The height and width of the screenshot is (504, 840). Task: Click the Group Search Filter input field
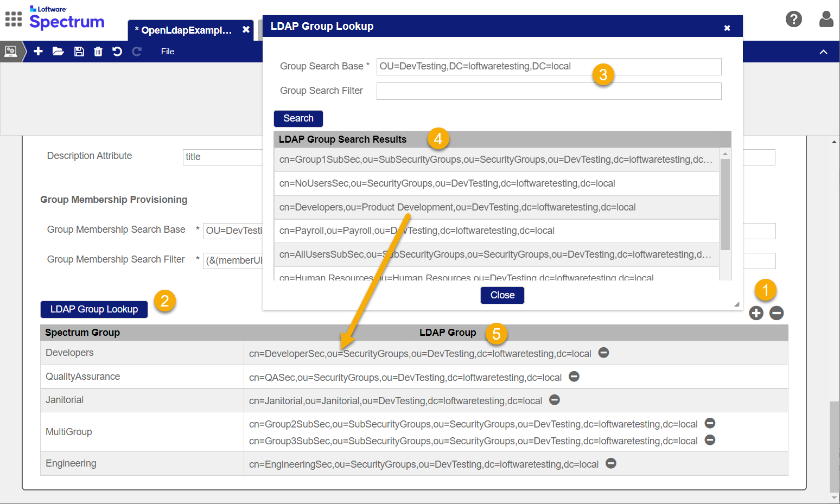(x=549, y=91)
